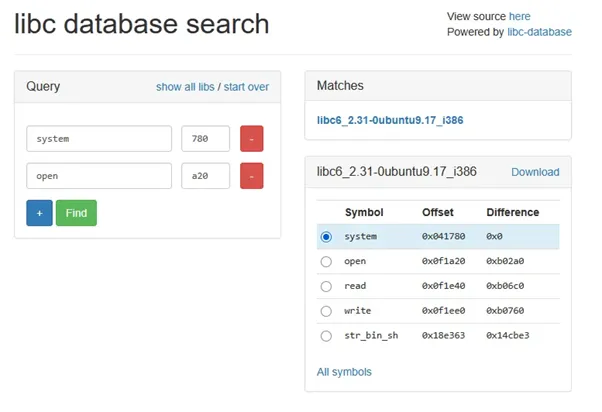Select the write symbol radio button
Image resolution: width=602 pixels, height=412 pixels.
point(326,311)
